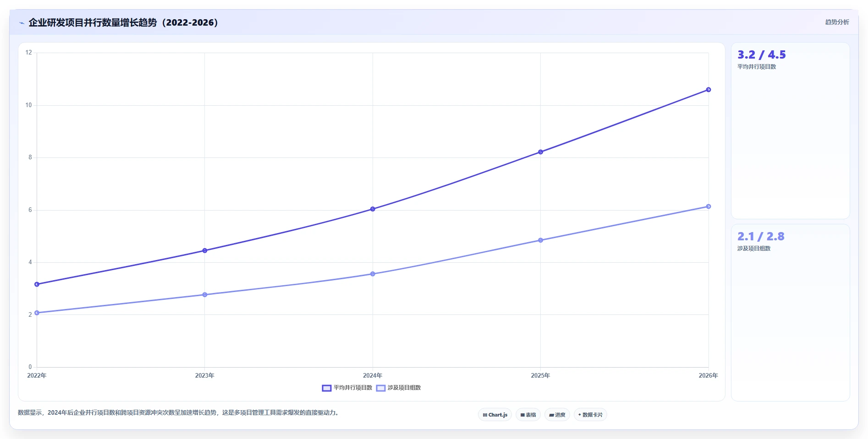The height and width of the screenshot is (439, 868).
Task: Select the 2024年 point on dark line
Action: tap(373, 209)
